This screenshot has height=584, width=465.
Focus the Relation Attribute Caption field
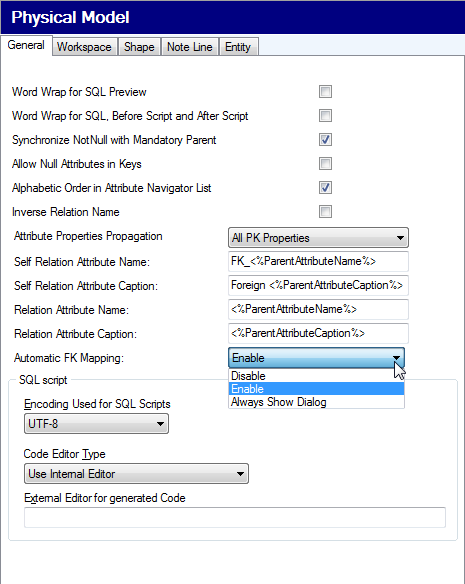(x=318, y=333)
